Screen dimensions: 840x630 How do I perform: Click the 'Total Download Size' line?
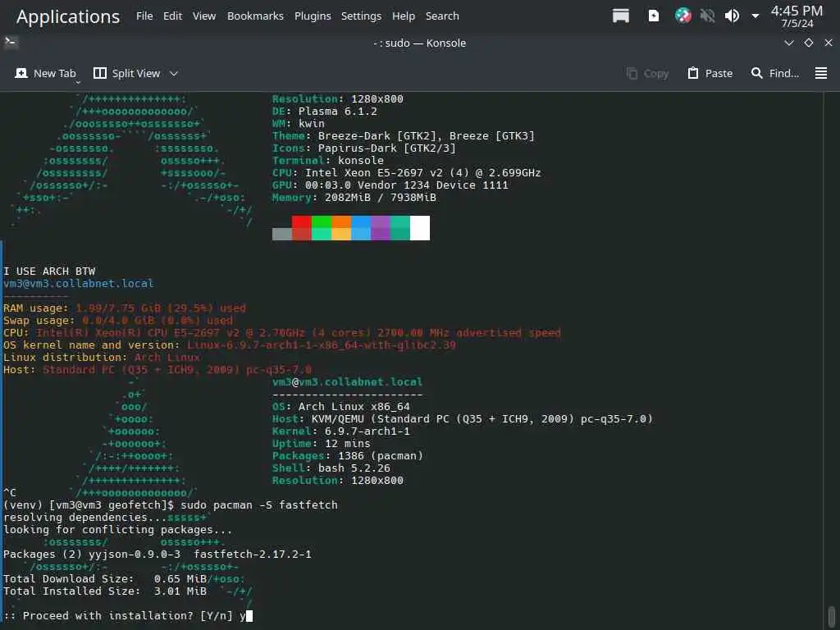pos(105,579)
